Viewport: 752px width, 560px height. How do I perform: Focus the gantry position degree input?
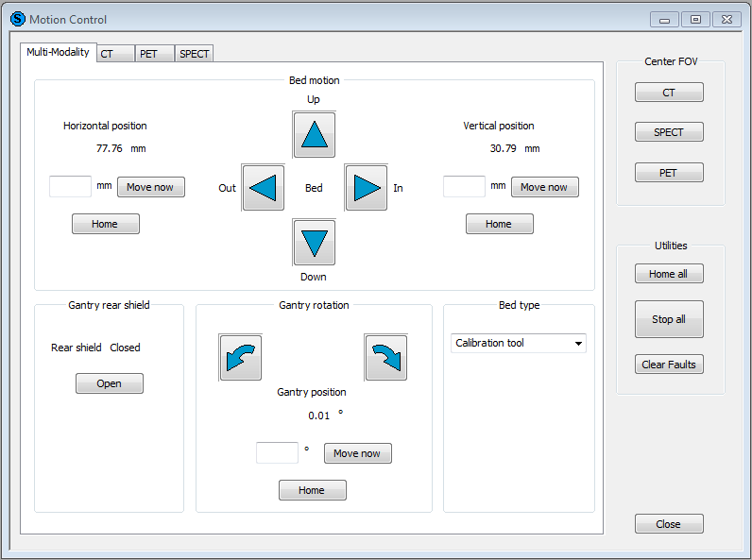tap(277, 452)
